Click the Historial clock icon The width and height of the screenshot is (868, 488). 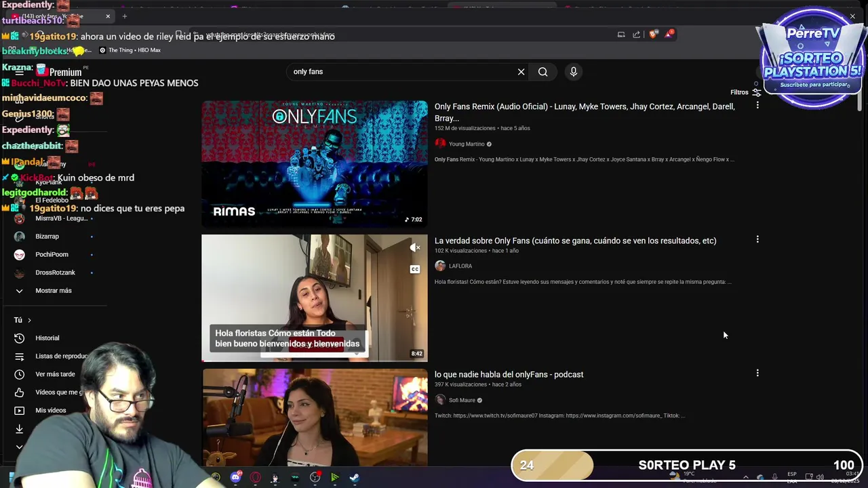(x=19, y=338)
